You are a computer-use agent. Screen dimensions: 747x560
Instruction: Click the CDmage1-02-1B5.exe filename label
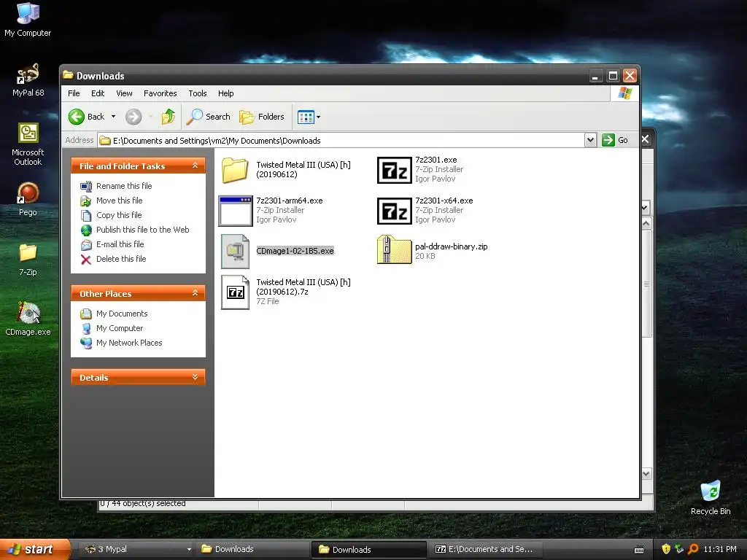tap(295, 251)
